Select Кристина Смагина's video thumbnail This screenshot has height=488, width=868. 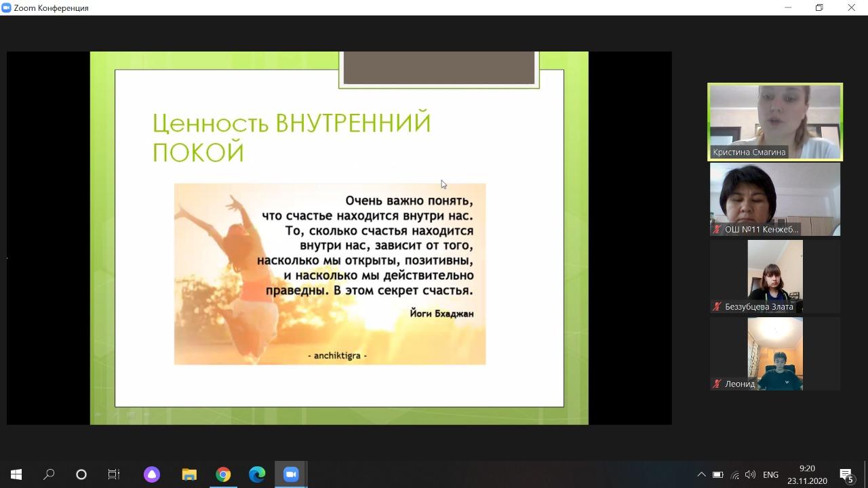coord(775,121)
